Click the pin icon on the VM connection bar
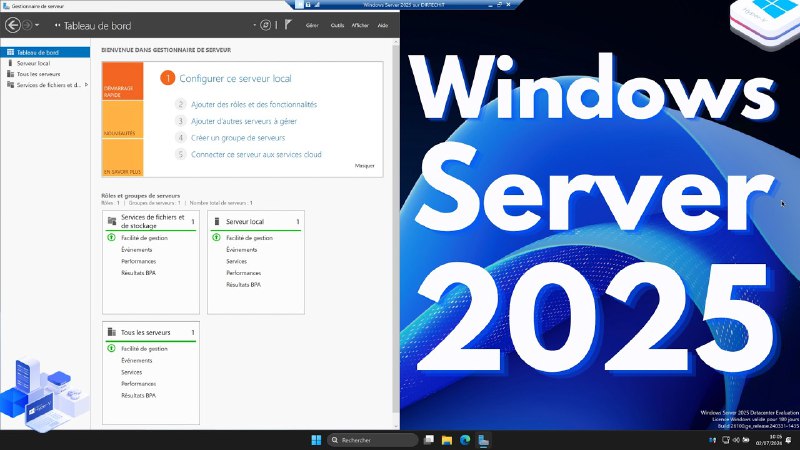Screen dimensions: 800x450 click(x=299, y=5)
